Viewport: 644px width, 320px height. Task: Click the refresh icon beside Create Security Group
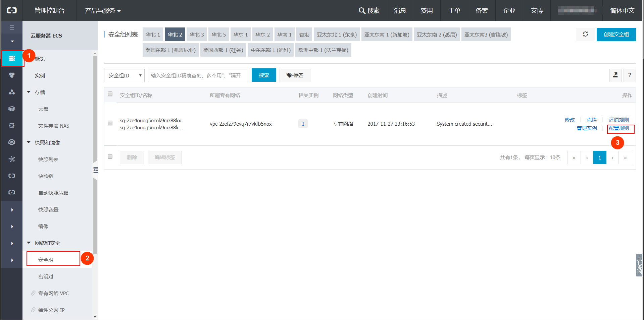(585, 35)
